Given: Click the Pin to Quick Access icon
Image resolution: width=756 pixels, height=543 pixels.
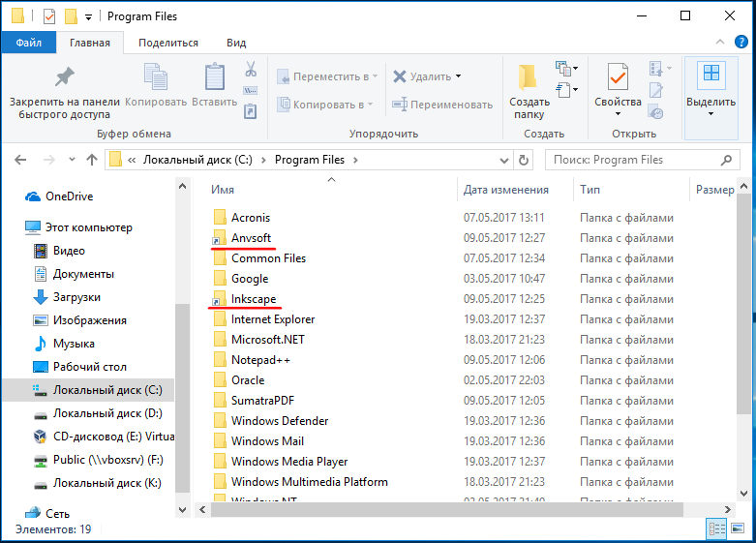Looking at the screenshot, I should click(64, 77).
